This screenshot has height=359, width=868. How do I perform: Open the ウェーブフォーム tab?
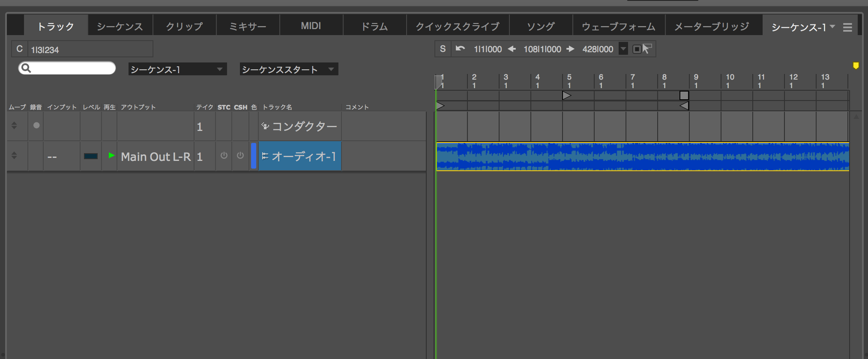(x=618, y=26)
